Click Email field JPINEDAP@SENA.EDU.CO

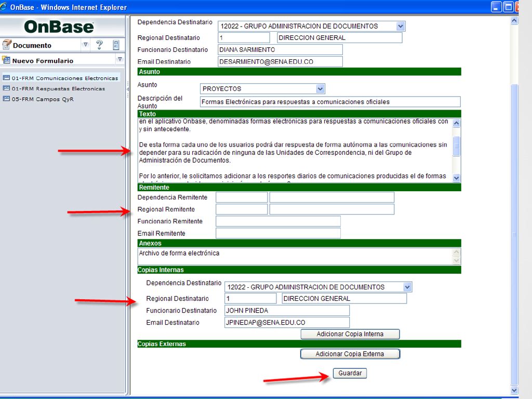tap(287, 323)
